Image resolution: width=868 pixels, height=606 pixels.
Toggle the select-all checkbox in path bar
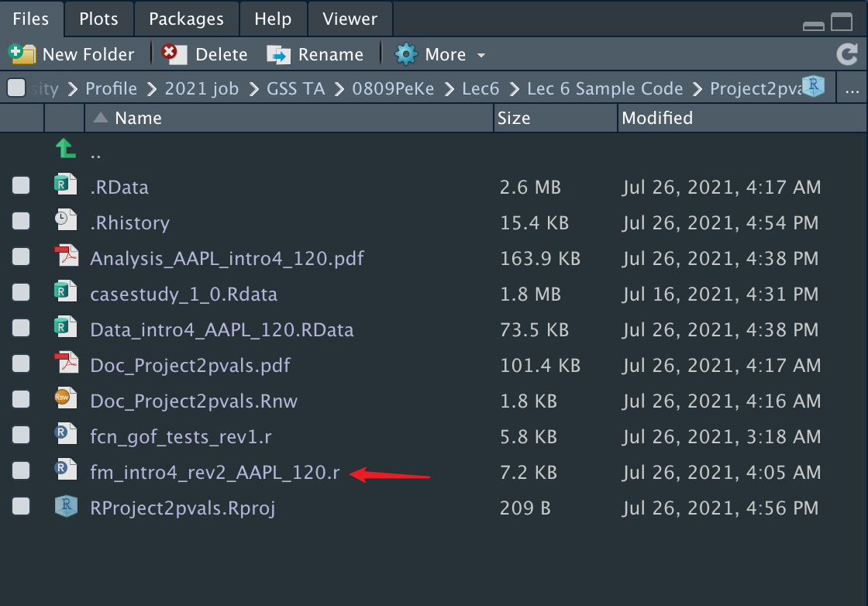point(16,88)
